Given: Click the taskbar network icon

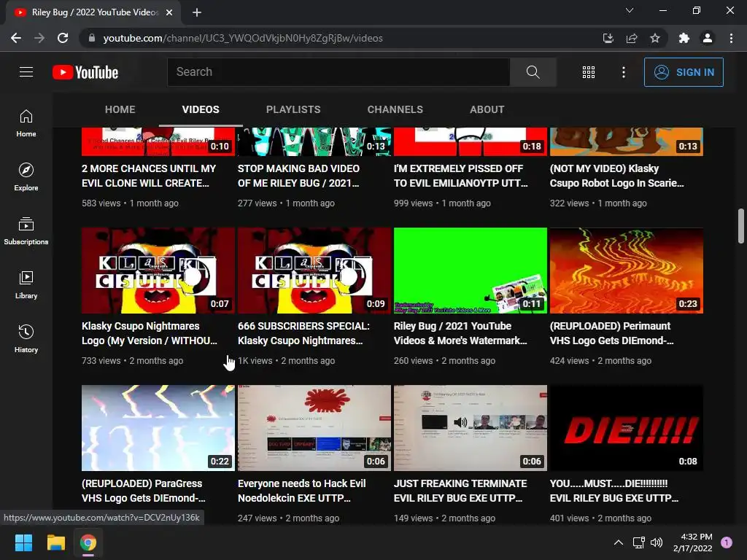Looking at the screenshot, I should pos(638,542).
